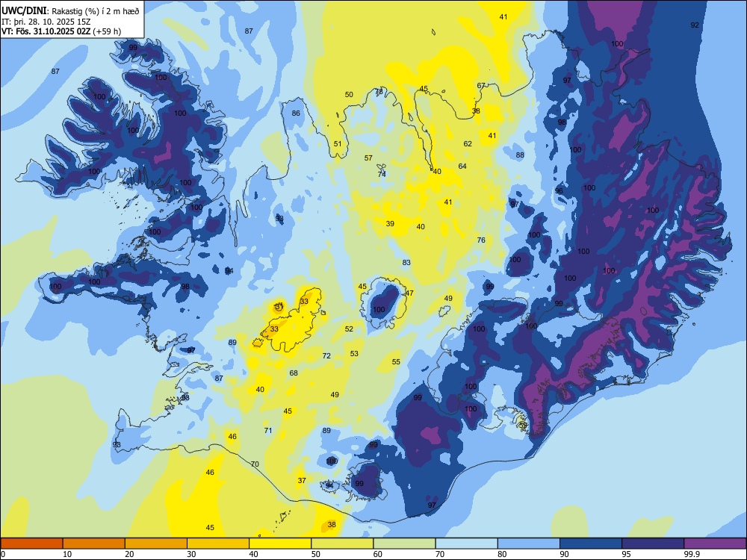
Task: Click the map value '78'
Action: 379,91
